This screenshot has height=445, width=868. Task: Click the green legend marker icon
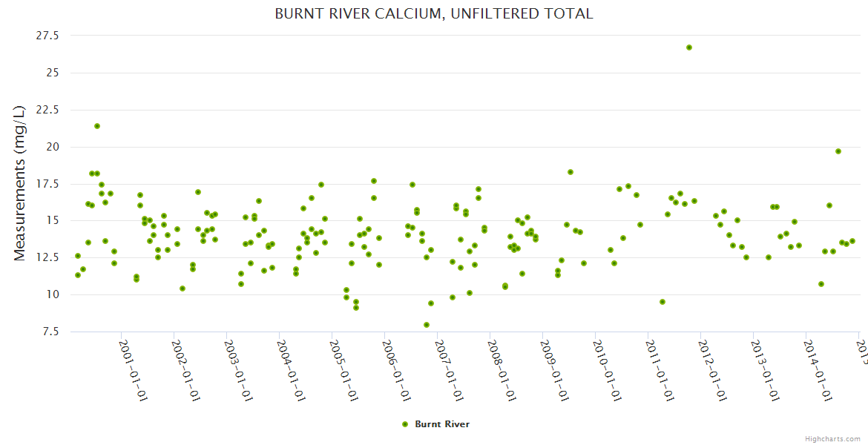(405, 424)
